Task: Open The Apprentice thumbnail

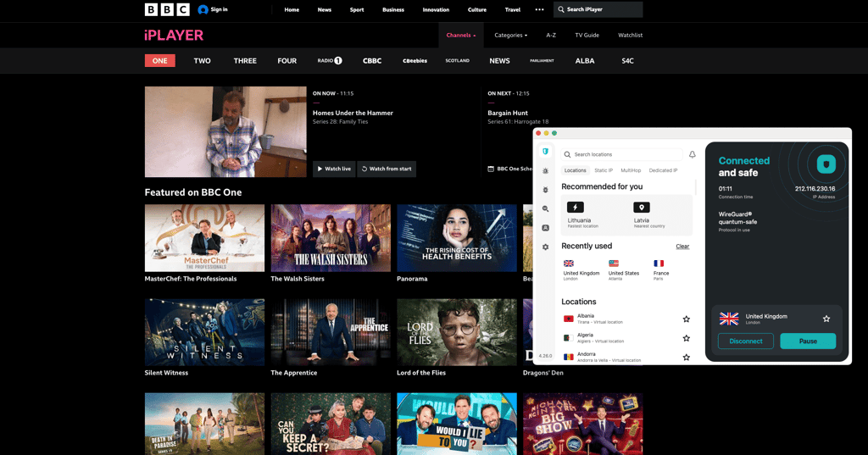Action: coord(331,332)
